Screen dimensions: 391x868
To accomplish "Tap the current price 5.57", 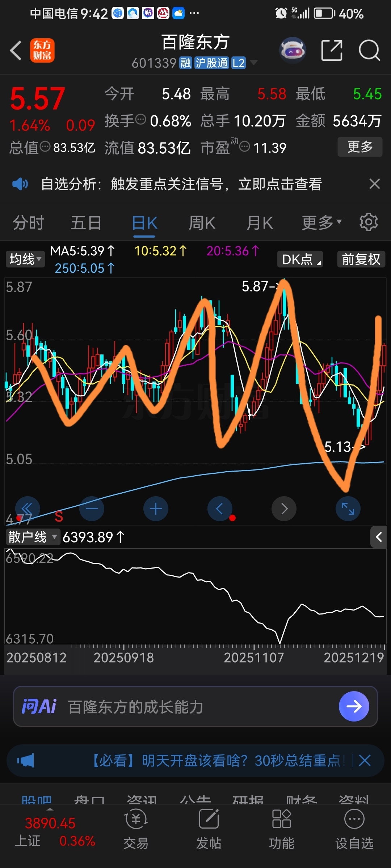I will pyautogui.click(x=38, y=99).
